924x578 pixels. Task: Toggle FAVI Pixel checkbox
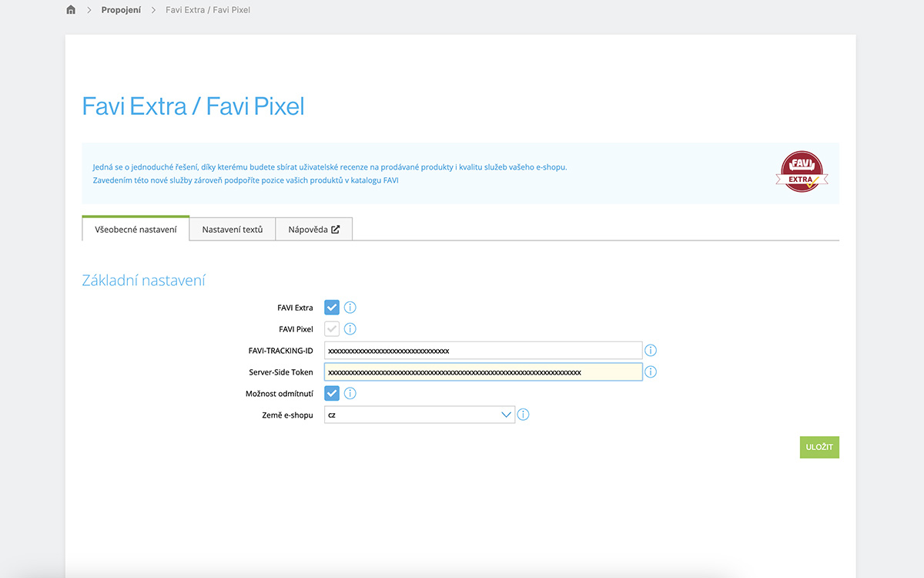[x=332, y=329]
